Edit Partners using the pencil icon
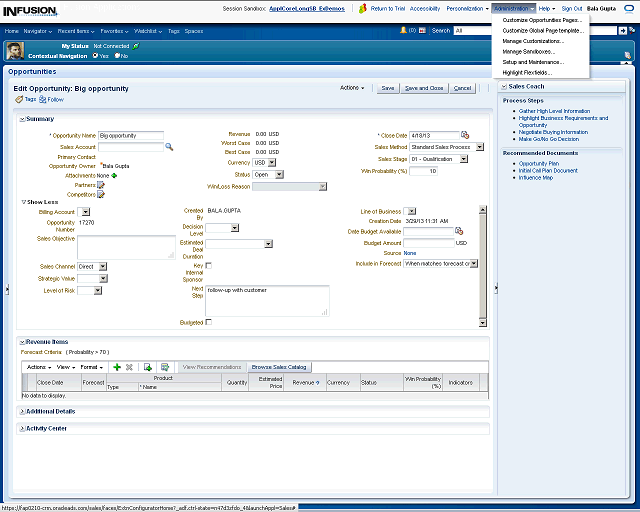Image resolution: width=640 pixels, height=512 pixels. 100,185
